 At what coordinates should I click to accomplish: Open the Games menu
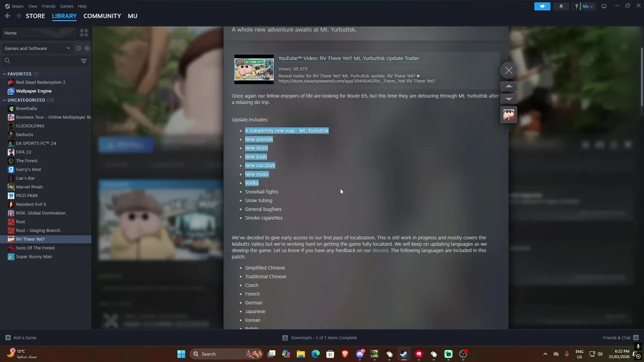pyautogui.click(x=66, y=6)
